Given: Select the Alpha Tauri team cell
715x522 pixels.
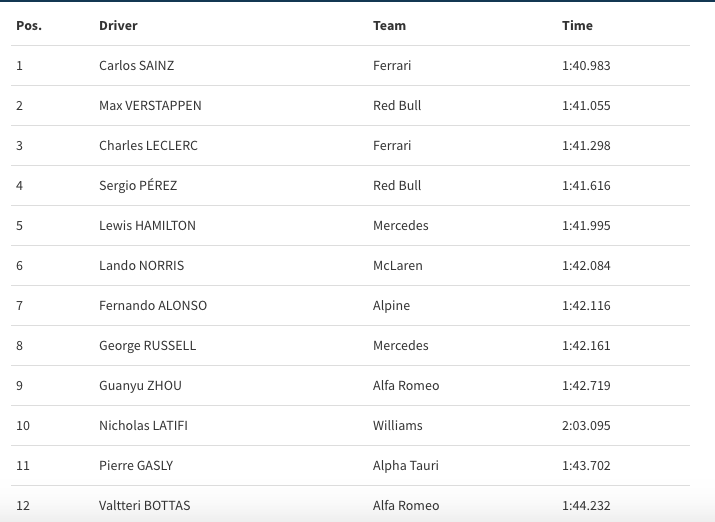Looking at the screenshot, I should pyautogui.click(x=405, y=466).
